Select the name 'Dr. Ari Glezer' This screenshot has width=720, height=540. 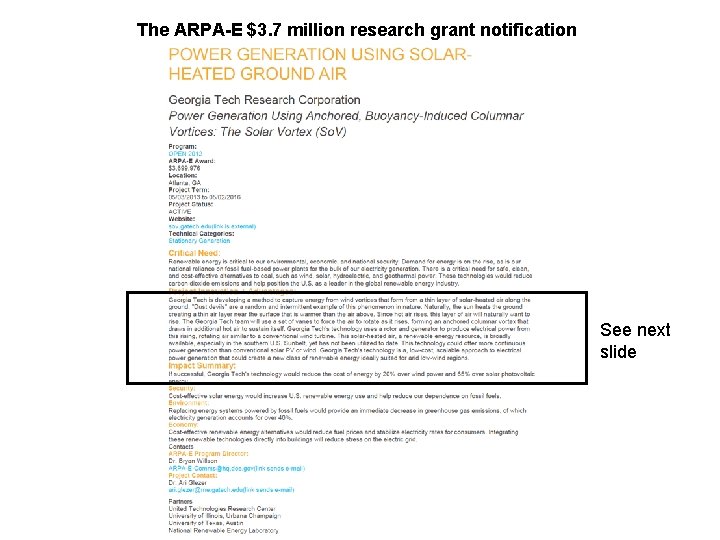(x=188, y=483)
